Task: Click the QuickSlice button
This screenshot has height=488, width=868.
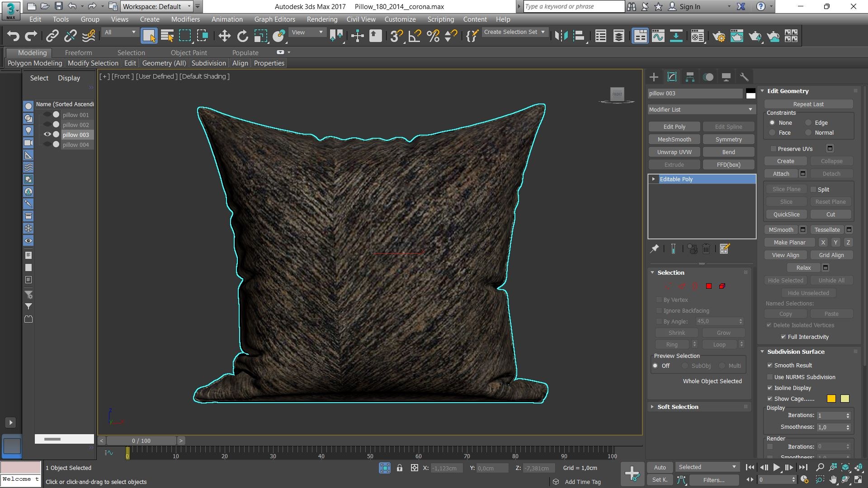Action: [x=786, y=215]
